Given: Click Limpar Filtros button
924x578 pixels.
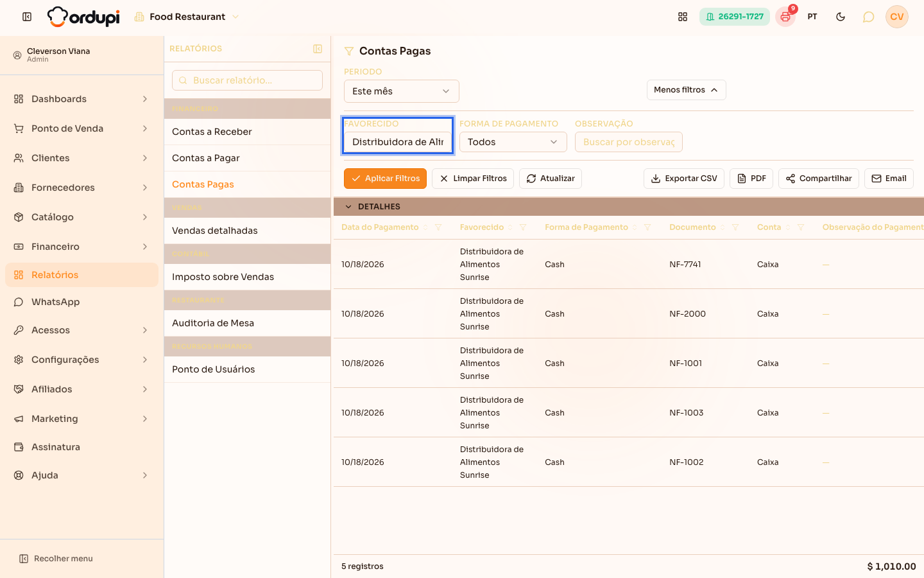Looking at the screenshot, I should click(x=473, y=179).
